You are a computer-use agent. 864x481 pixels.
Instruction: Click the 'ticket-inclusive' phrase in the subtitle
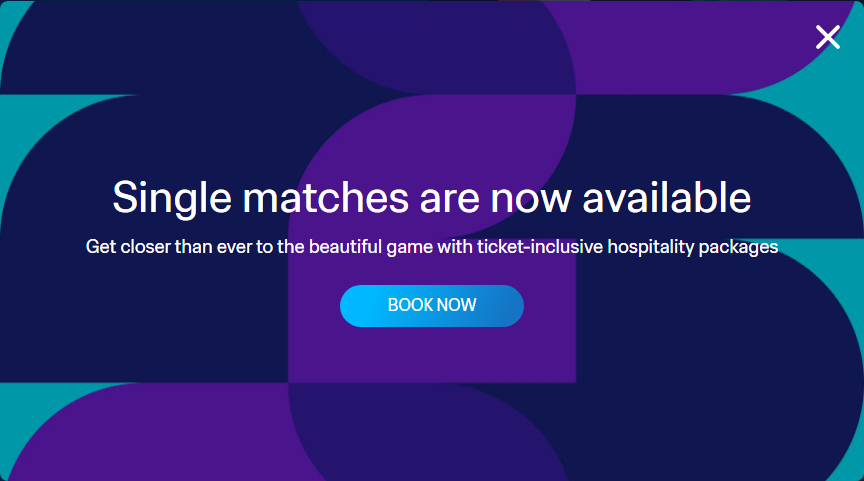(x=540, y=246)
